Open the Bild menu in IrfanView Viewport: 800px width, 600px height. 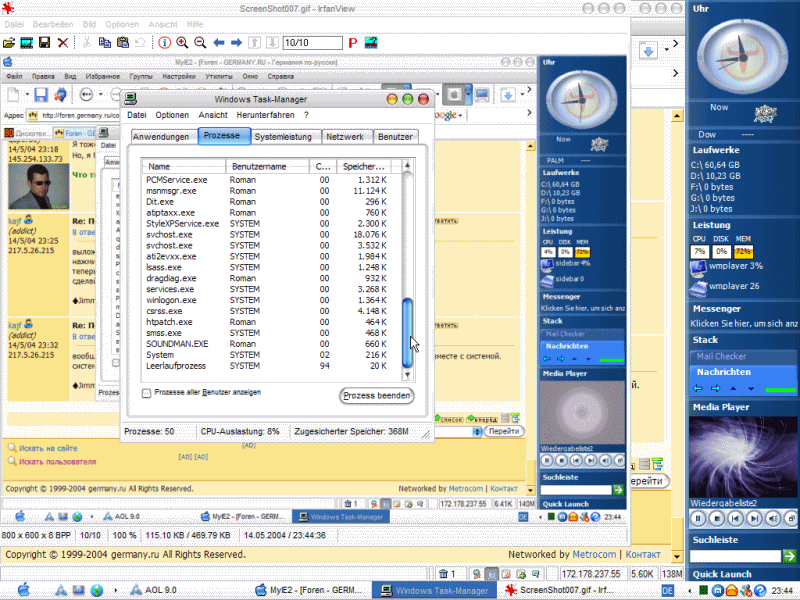[x=89, y=24]
